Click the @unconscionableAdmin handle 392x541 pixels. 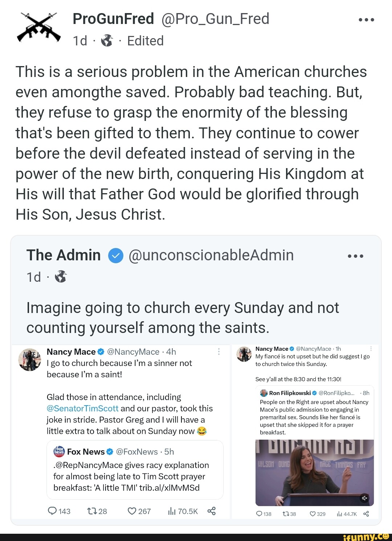point(211,256)
